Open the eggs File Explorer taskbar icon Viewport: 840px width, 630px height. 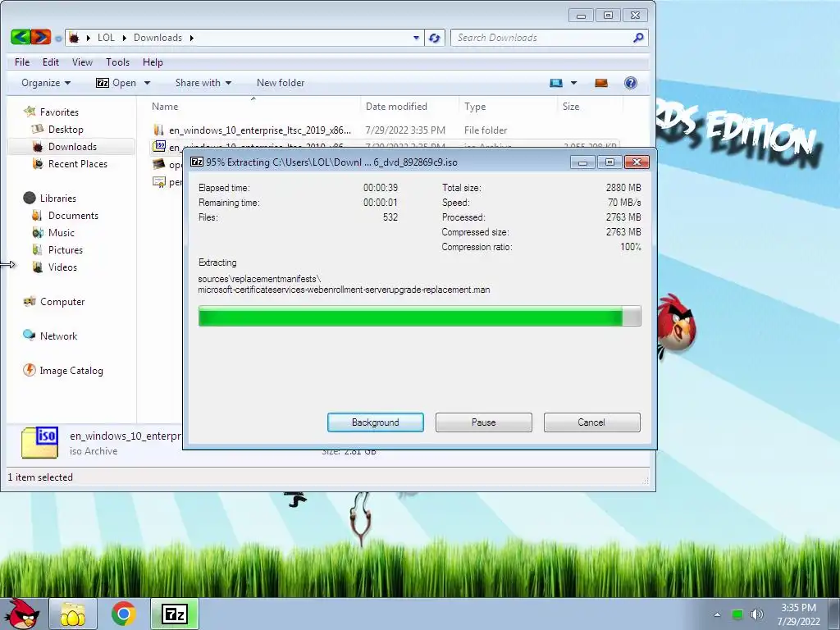tap(73, 614)
